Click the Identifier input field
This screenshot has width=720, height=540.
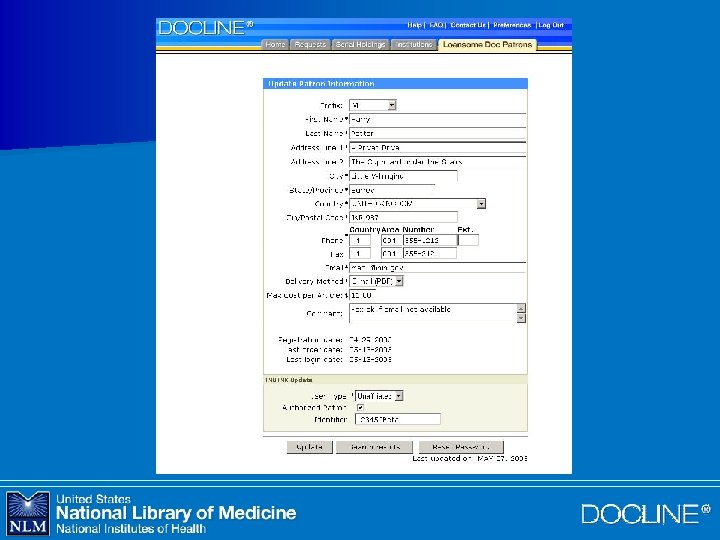398,419
